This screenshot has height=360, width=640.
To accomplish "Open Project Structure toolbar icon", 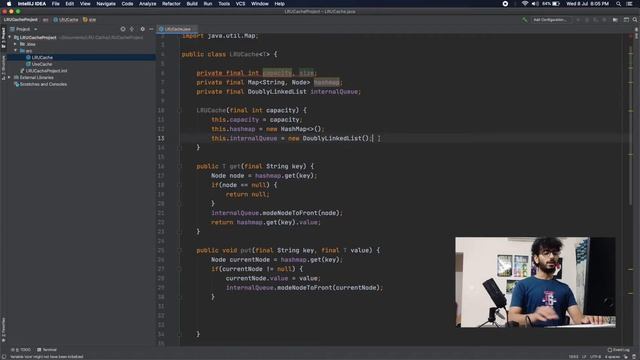I will (x=615, y=20).
